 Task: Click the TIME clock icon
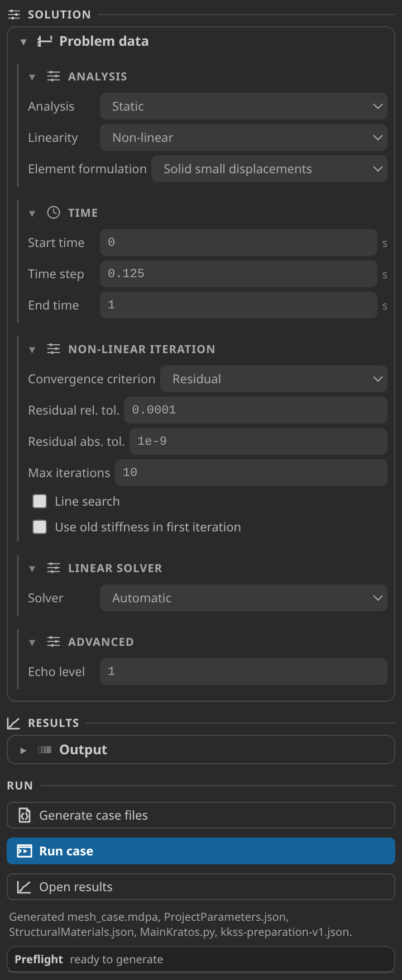point(54,212)
